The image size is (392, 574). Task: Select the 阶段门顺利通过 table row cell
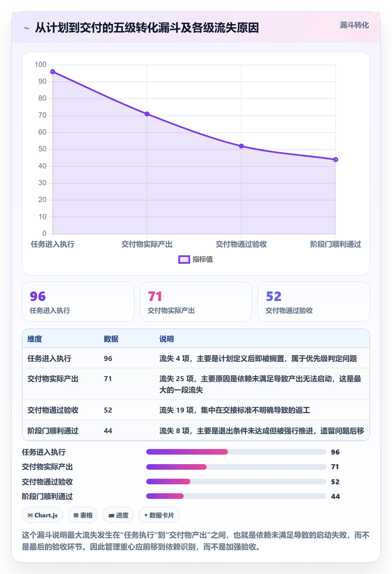[x=53, y=431]
